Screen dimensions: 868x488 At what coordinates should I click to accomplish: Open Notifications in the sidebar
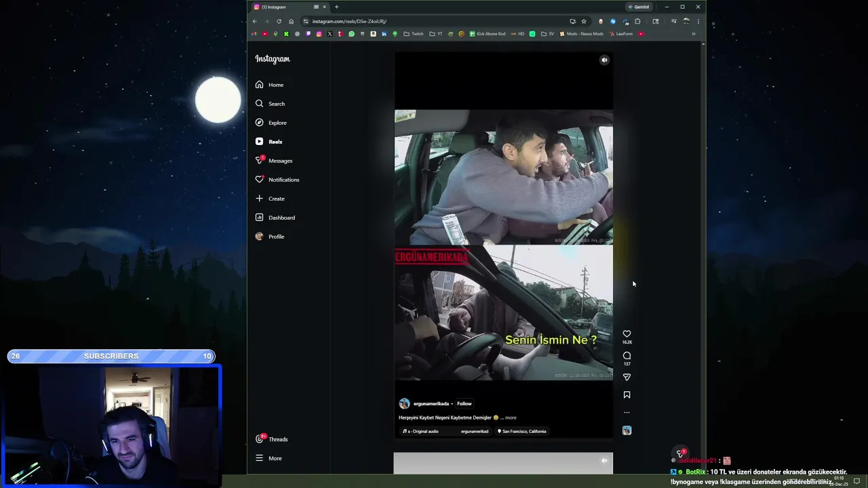coord(277,180)
